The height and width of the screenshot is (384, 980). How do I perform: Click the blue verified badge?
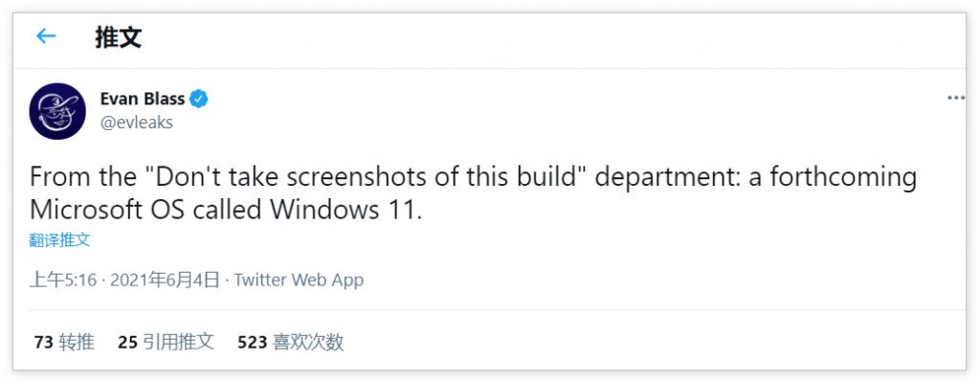(199, 99)
